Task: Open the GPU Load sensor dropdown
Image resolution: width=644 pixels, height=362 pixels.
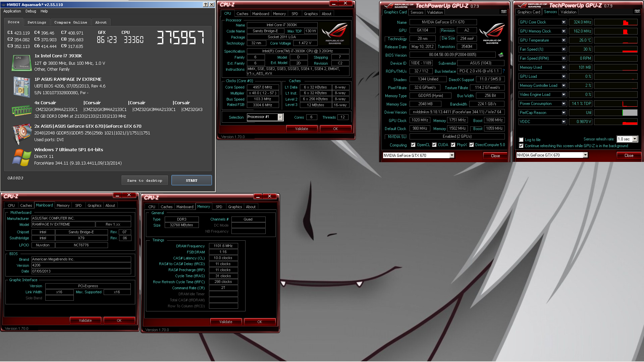Action: click(x=564, y=76)
